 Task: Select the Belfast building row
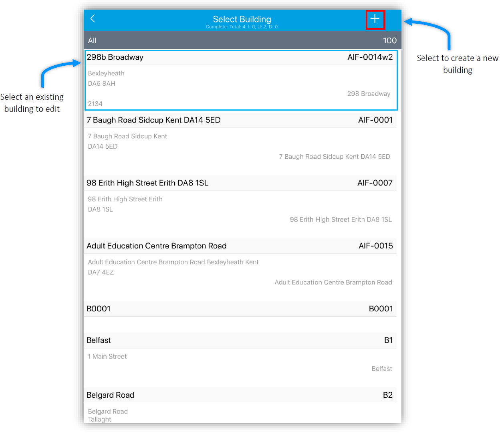[x=99, y=340]
